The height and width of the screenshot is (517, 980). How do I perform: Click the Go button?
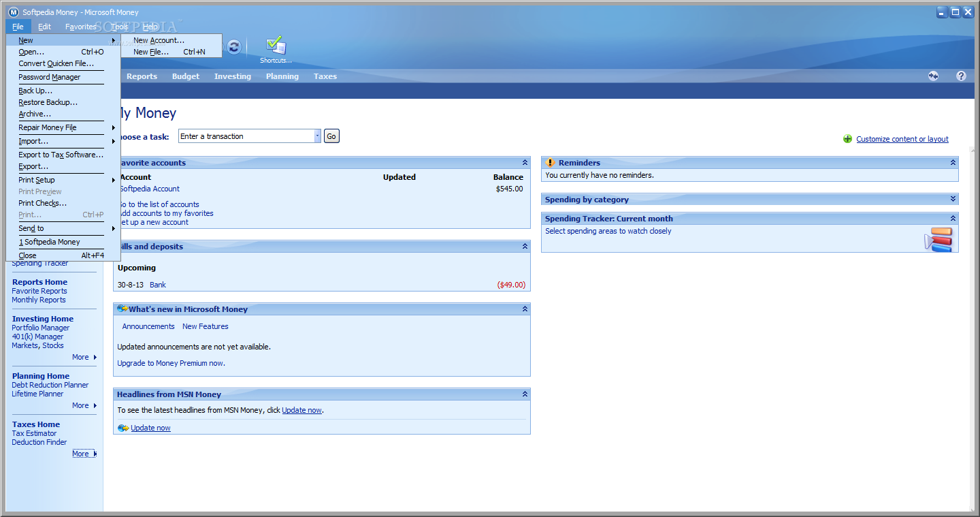(x=331, y=136)
